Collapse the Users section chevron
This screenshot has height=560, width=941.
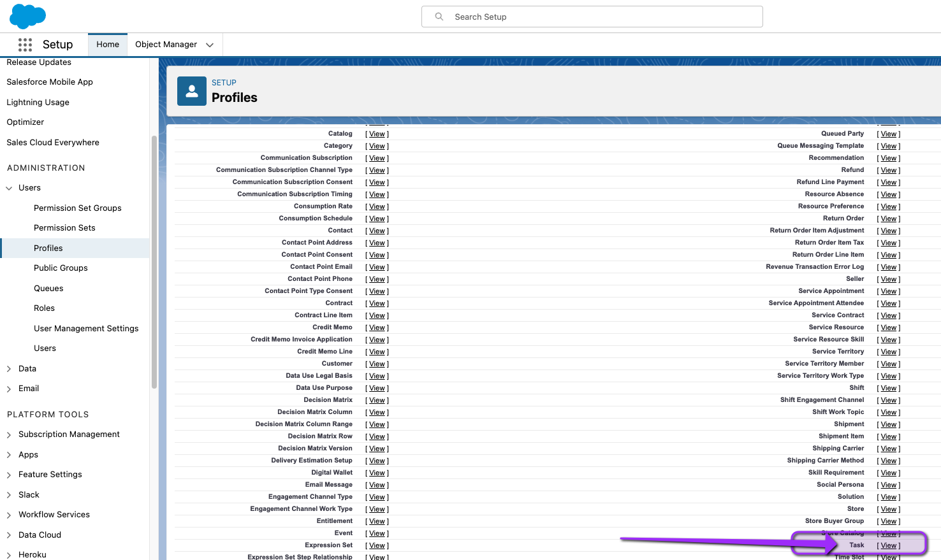(9, 188)
